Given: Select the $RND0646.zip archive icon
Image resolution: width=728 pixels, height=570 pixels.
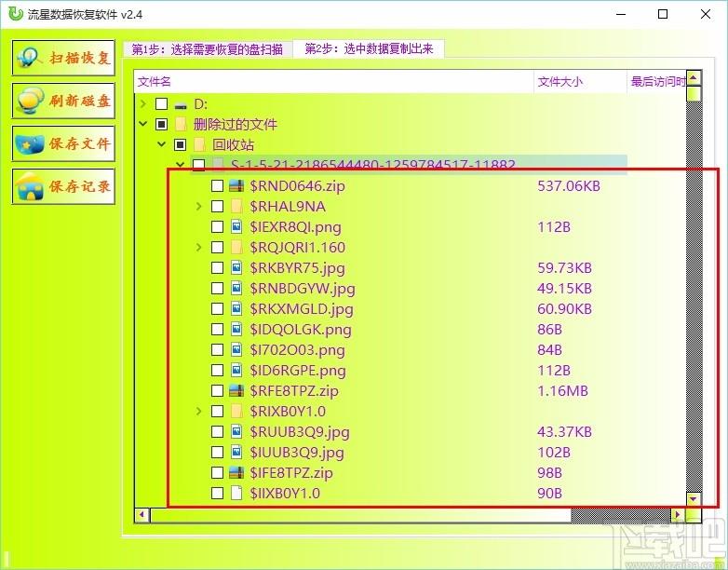Looking at the screenshot, I should [236, 186].
